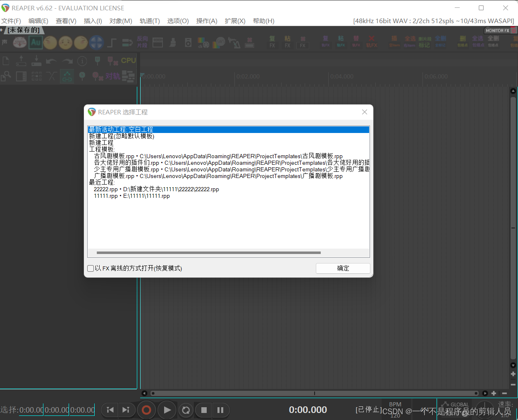Click the pause transport button
518x420 pixels.
pos(220,410)
